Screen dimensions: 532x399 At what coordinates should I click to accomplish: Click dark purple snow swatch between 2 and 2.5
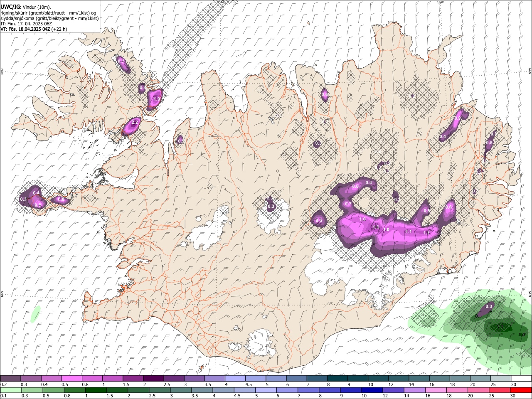point(153,379)
